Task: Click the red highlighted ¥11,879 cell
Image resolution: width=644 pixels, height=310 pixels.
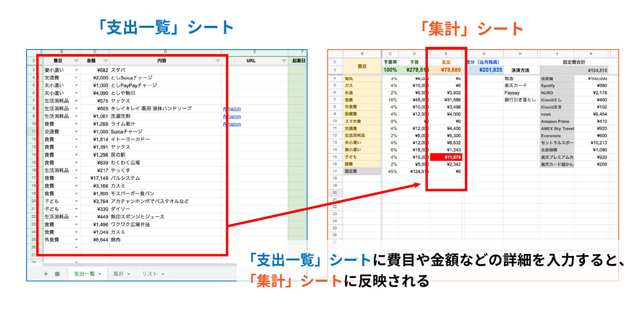Action: (446, 157)
